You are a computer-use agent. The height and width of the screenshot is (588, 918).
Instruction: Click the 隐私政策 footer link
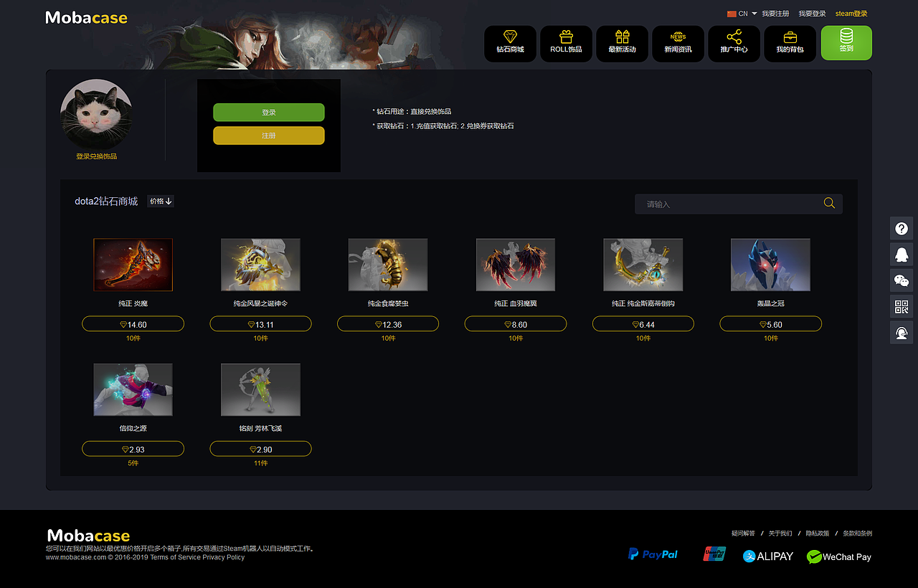[x=818, y=534]
